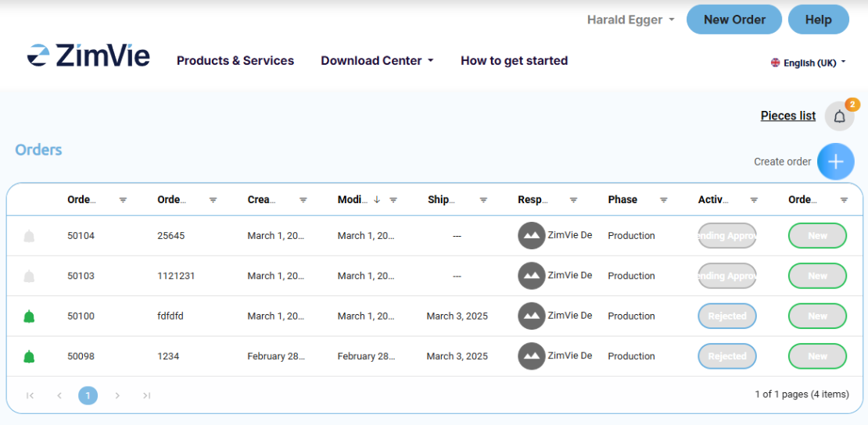The width and height of the screenshot is (868, 425).
Task: Open the notifications bell with badge
Action: point(839,116)
